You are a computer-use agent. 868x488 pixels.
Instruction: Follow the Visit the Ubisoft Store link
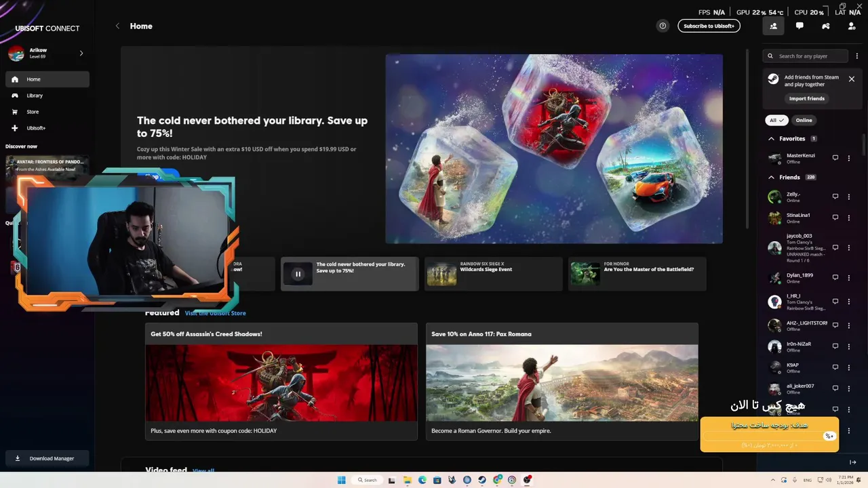click(x=216, y=313)
